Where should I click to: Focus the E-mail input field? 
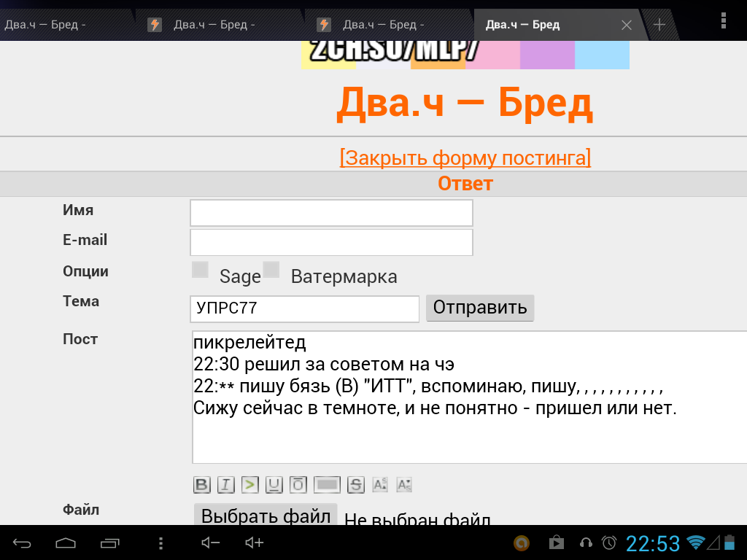(332, 242)
